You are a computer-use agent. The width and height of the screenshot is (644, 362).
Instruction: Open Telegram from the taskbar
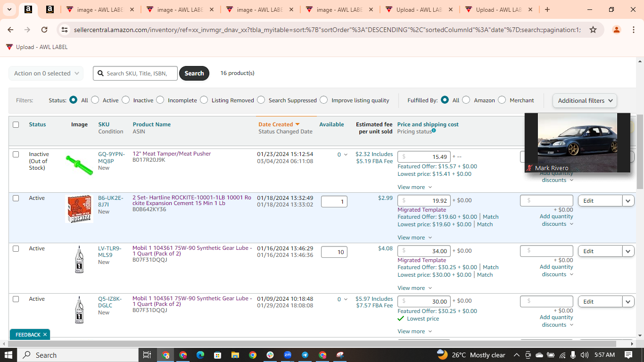coord(305,355)
